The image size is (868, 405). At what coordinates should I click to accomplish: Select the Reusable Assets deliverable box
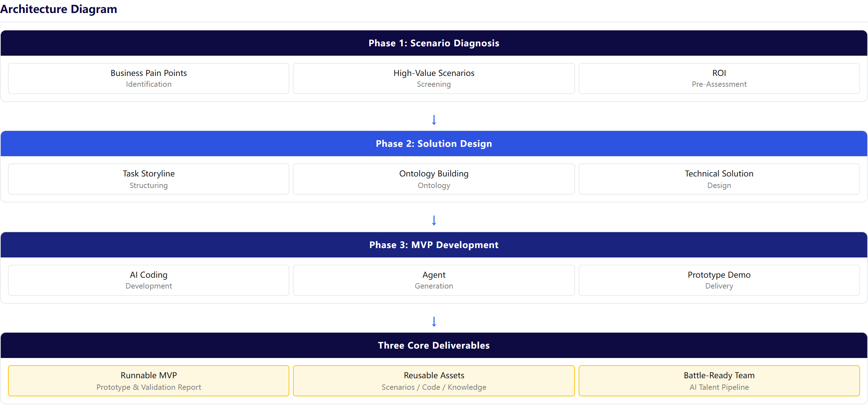434,381
